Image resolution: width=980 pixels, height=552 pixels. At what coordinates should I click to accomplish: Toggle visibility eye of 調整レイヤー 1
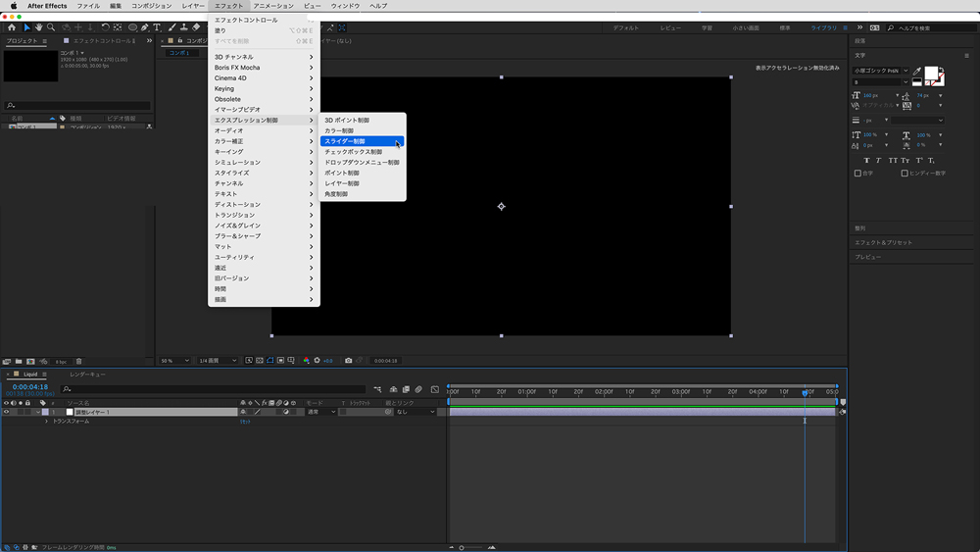pos(6,412)
